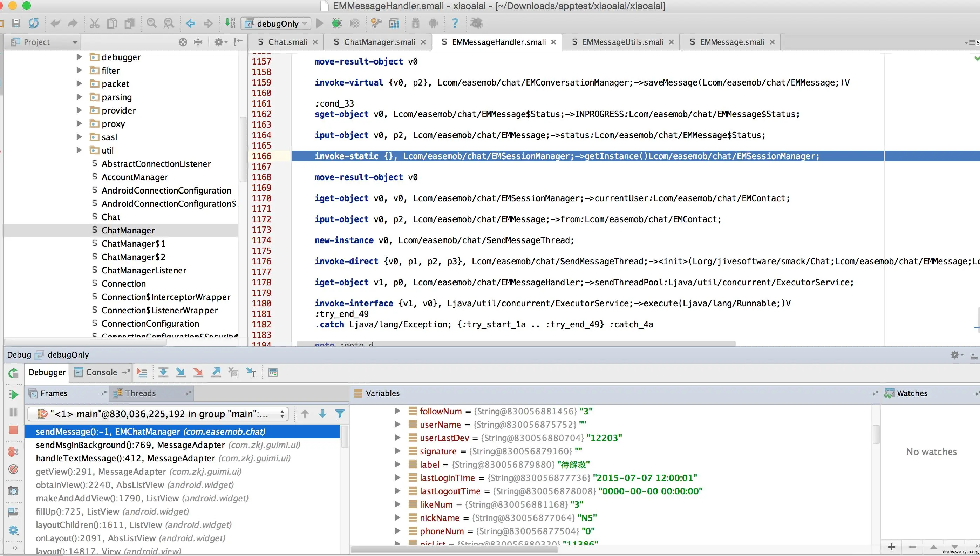Toggle autoscroll from source in Project panel
980x556 pixels.
point(183,42)
